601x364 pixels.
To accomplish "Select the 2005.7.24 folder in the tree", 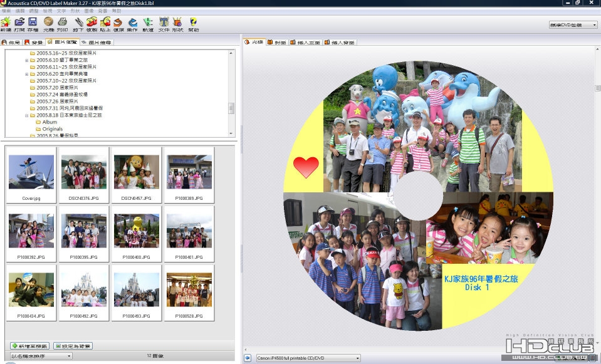I will pyautogui.click(x=61, y=95).
